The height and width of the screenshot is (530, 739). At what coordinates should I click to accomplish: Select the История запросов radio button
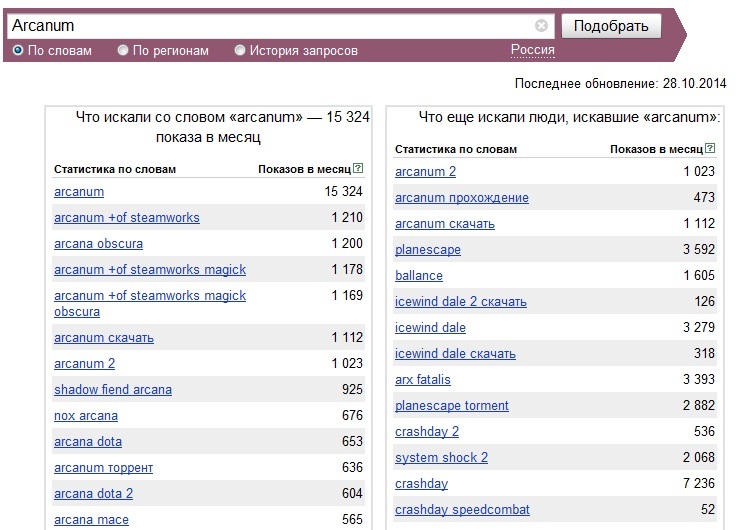(240, 50)
